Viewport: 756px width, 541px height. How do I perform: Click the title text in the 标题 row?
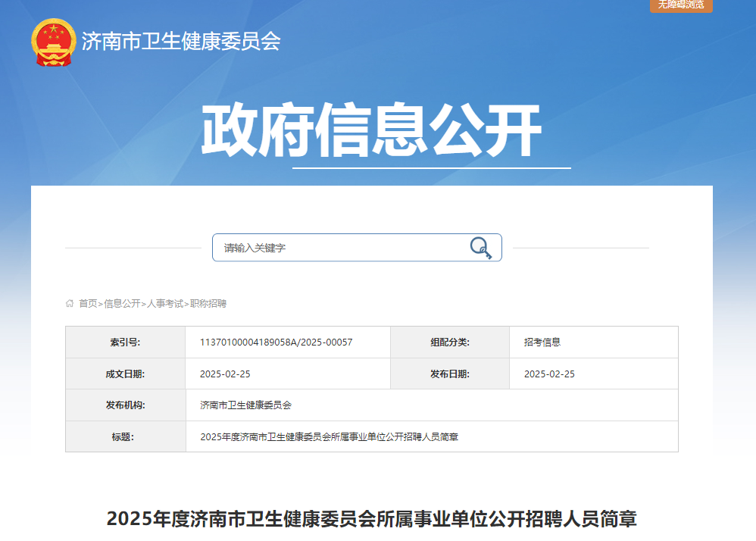pyautogui.click(x=330, y=437)
